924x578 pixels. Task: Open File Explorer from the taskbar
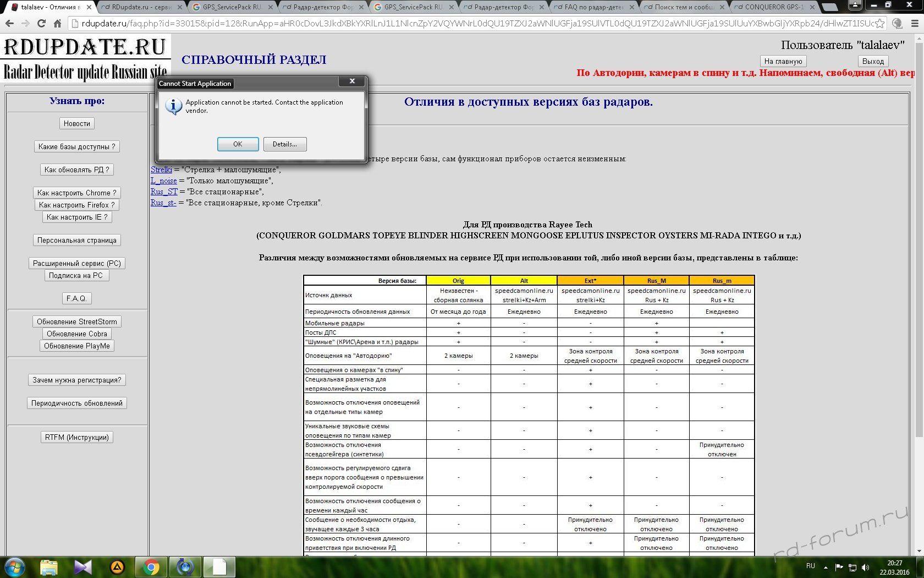click(x=48, y=567)
